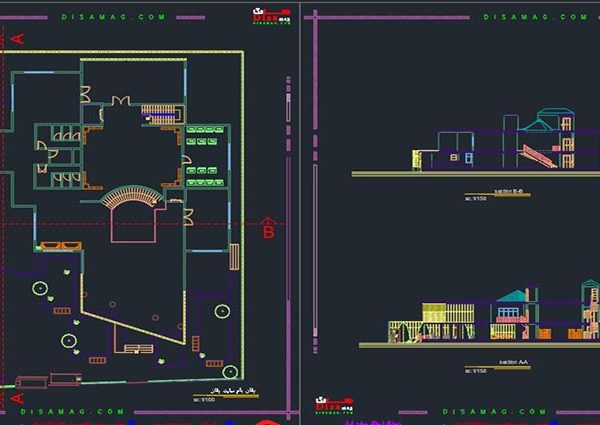The height and width of the screenshot is (425, 600).
Task: Open the top-right DISAMAG.COM watermark link
Action: point(520,17)
